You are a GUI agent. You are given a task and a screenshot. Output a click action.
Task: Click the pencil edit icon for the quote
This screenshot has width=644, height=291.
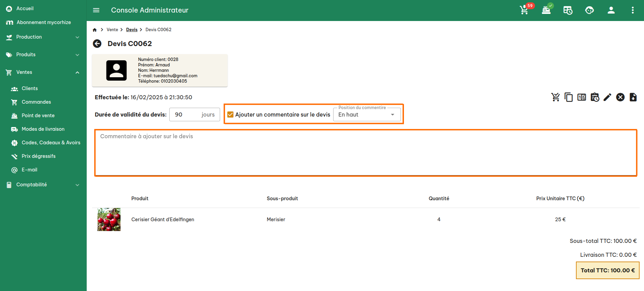pos(607,97)
